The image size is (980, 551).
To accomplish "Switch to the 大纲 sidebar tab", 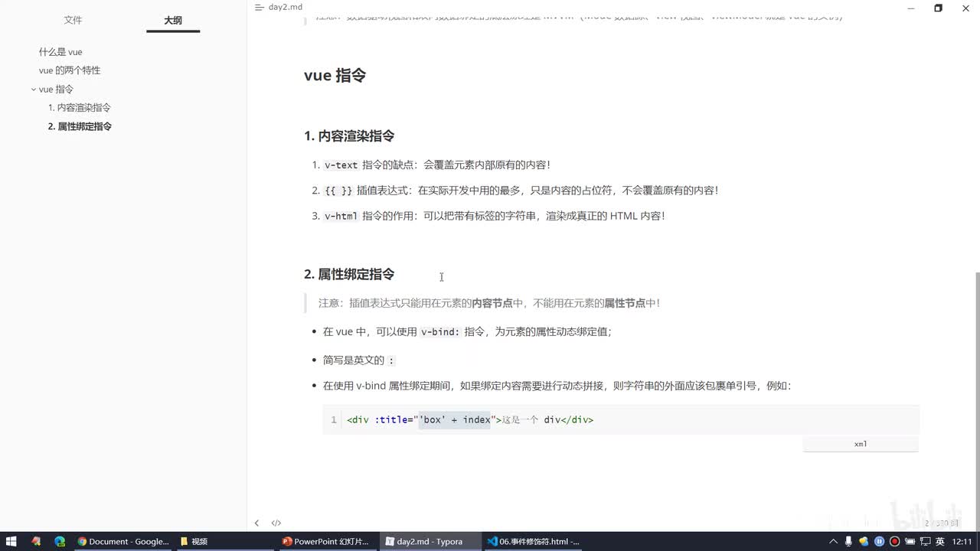I will (173, 20).
